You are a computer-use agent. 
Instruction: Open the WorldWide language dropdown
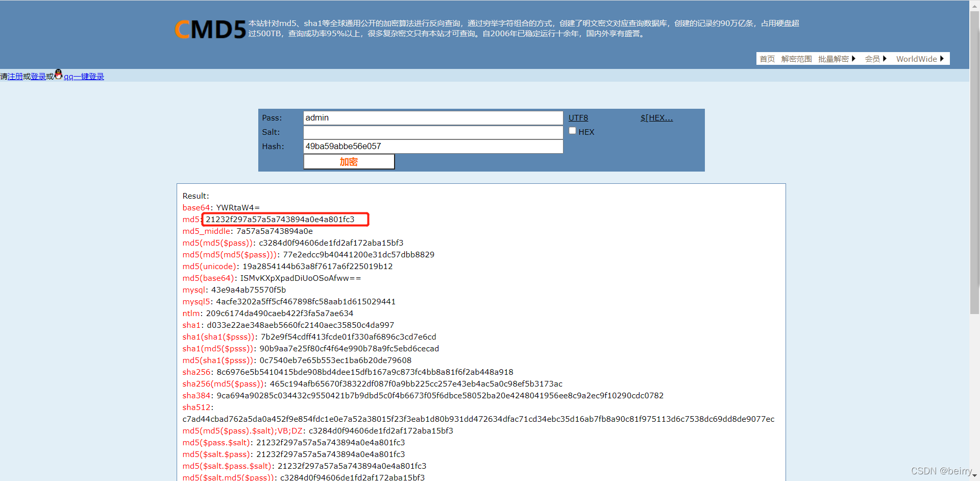tap(920, 59)
